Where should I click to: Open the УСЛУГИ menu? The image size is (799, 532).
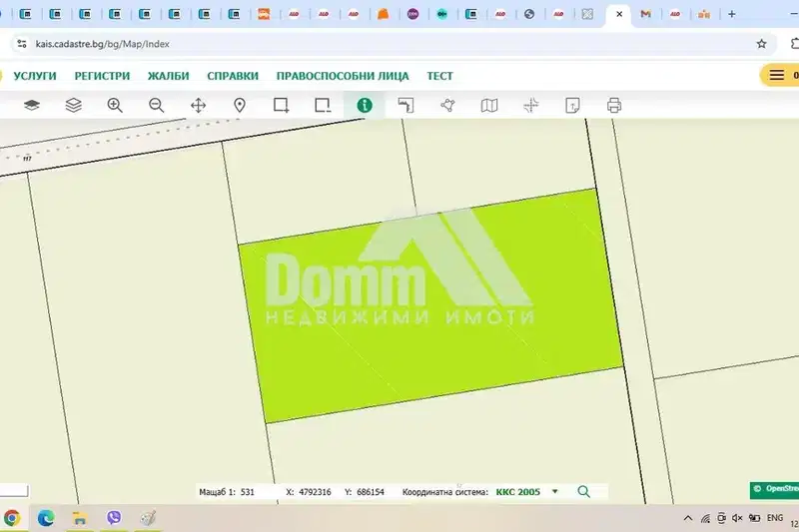pos(35,76)
